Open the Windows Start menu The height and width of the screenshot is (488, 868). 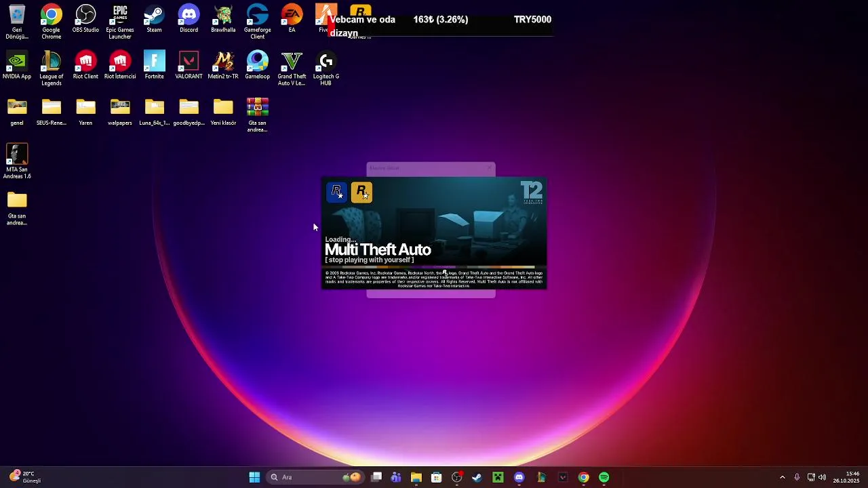click(254, 477)
